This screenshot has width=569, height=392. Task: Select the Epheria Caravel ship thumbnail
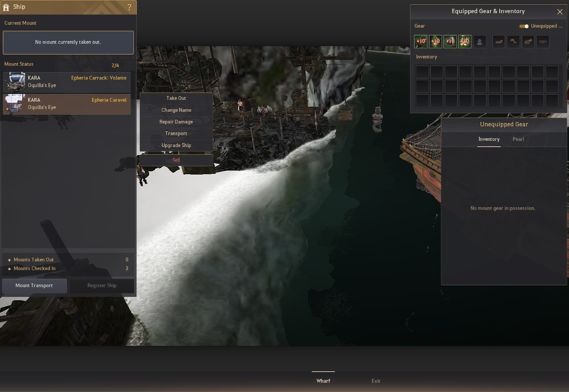(x=15, y=104)
